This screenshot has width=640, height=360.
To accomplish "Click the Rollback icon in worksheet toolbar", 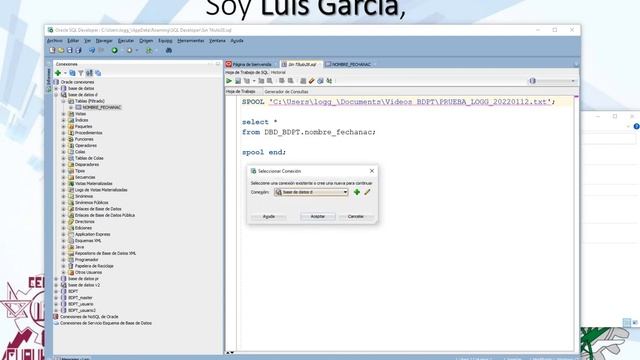I will point(291,81).
